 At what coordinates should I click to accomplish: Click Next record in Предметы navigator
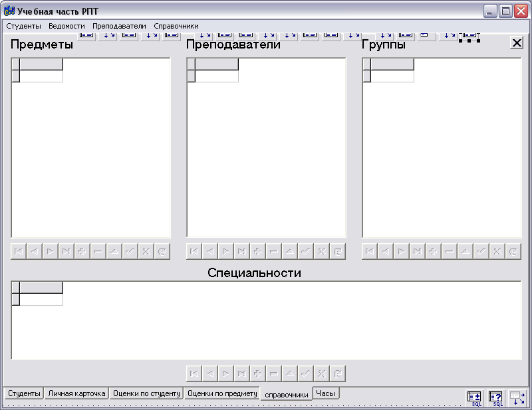click(x=51, y=252)
